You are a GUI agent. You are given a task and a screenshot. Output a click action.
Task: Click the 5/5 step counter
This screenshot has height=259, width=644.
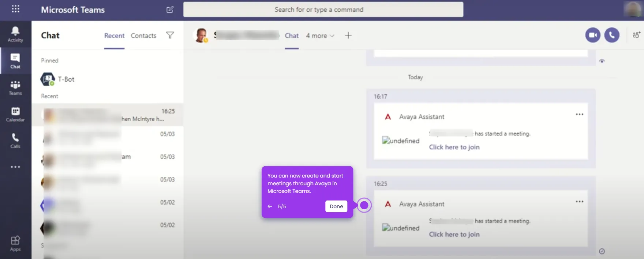pos(282,206)
